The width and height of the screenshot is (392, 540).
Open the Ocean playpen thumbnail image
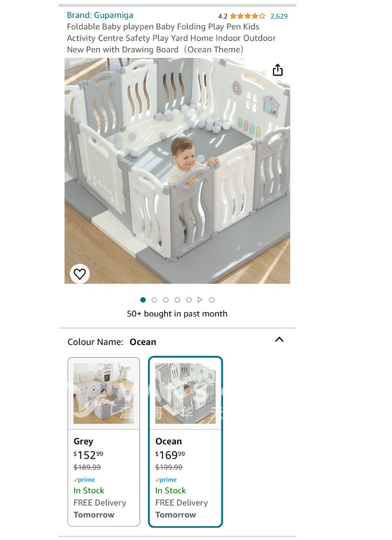(185, 393)
